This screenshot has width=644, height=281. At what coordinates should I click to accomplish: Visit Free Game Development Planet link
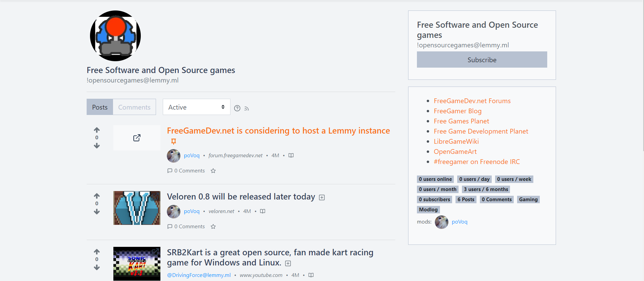[x=481, y=131]
